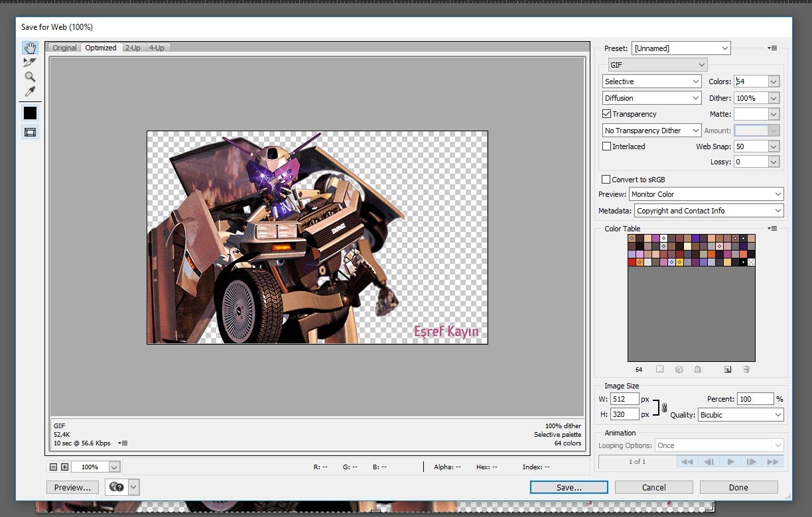The image size is (812, 517).
Task: Click the map selected colors to transparent icon
Action: pyautogui.click(x=659, y=369)
